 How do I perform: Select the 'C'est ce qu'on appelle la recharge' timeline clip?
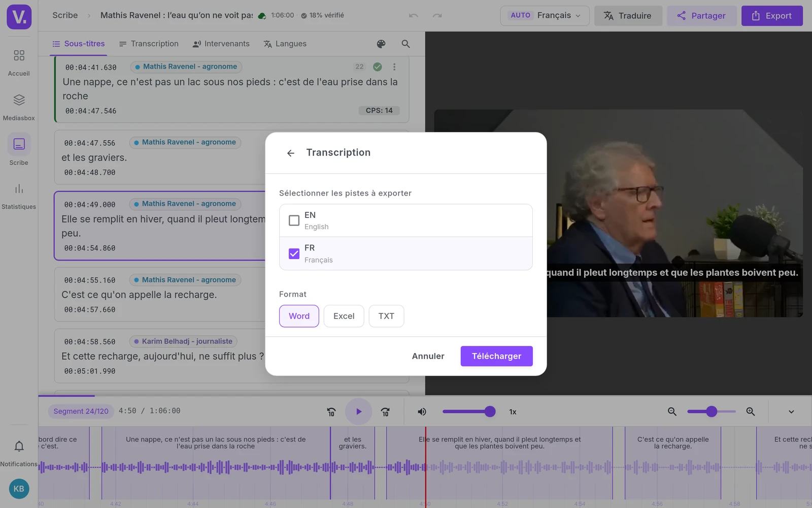pos(672,462)
